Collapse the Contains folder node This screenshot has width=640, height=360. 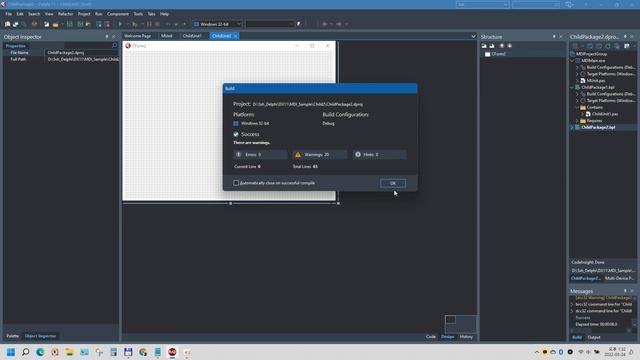578,107
